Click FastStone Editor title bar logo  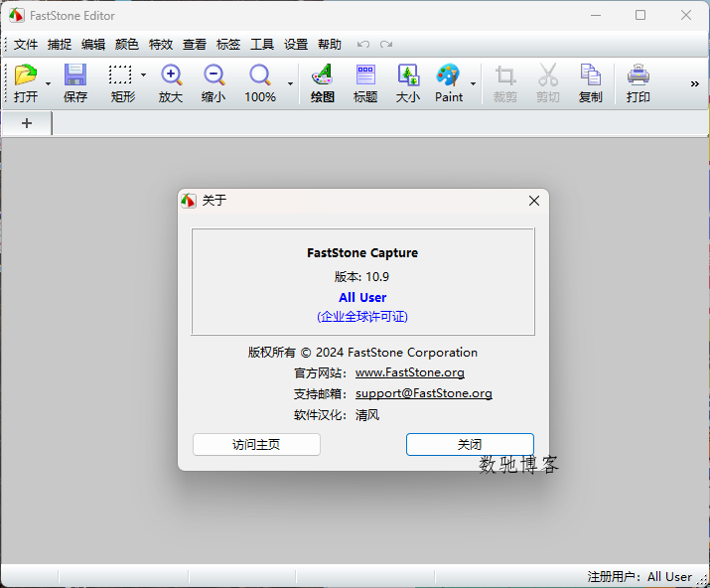tap(17, 16)
